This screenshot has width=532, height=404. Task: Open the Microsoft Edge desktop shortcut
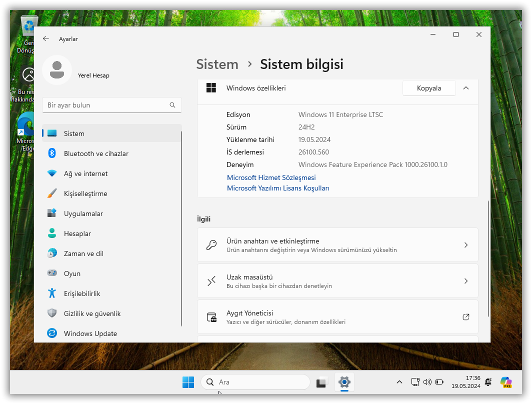[x=26, y=132]
